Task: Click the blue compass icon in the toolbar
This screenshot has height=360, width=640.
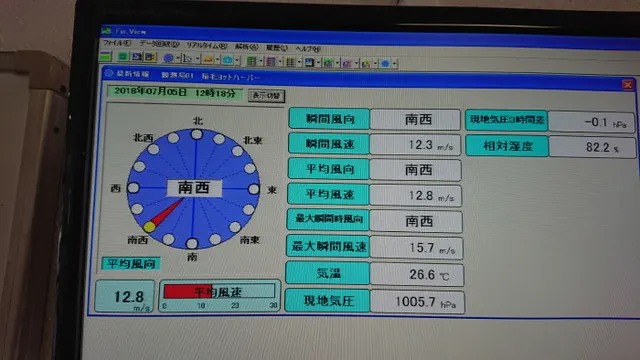Action: click(168, 58)
